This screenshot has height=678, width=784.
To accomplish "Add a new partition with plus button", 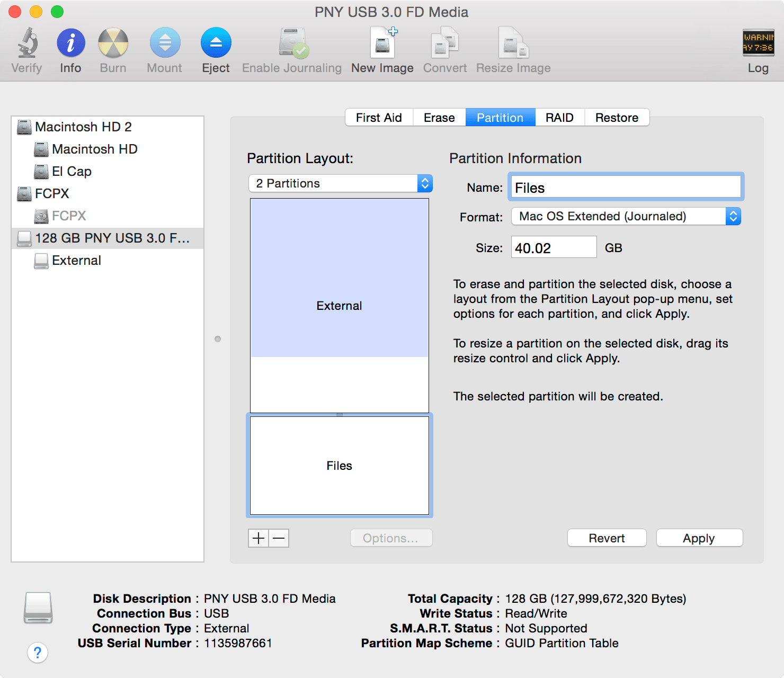I will 258,538.
